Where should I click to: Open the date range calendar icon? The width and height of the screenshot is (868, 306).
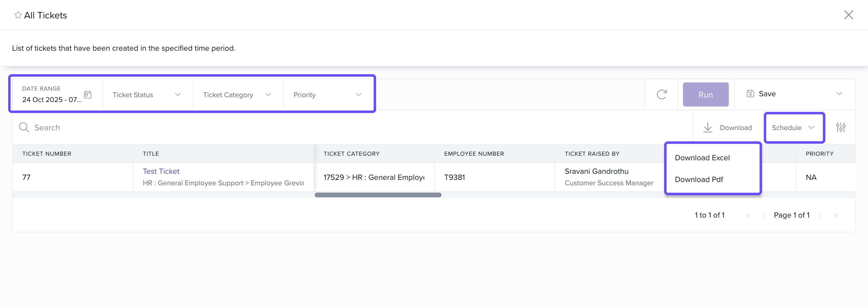88,94
